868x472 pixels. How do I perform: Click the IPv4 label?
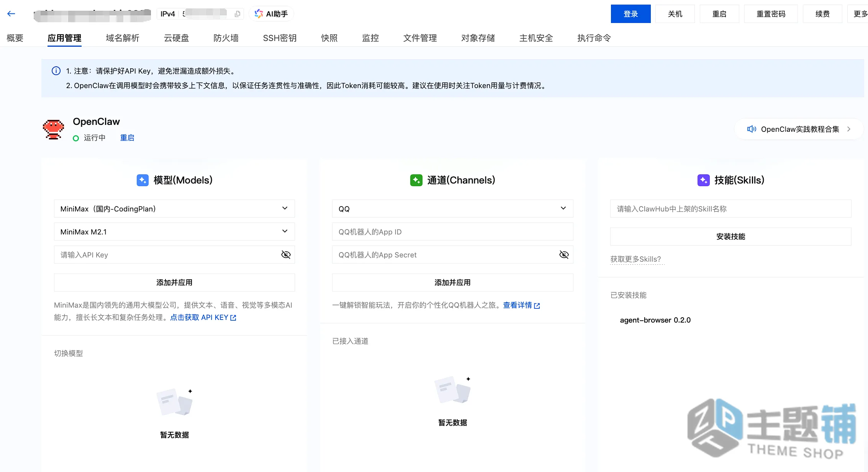tap(167, 14)
